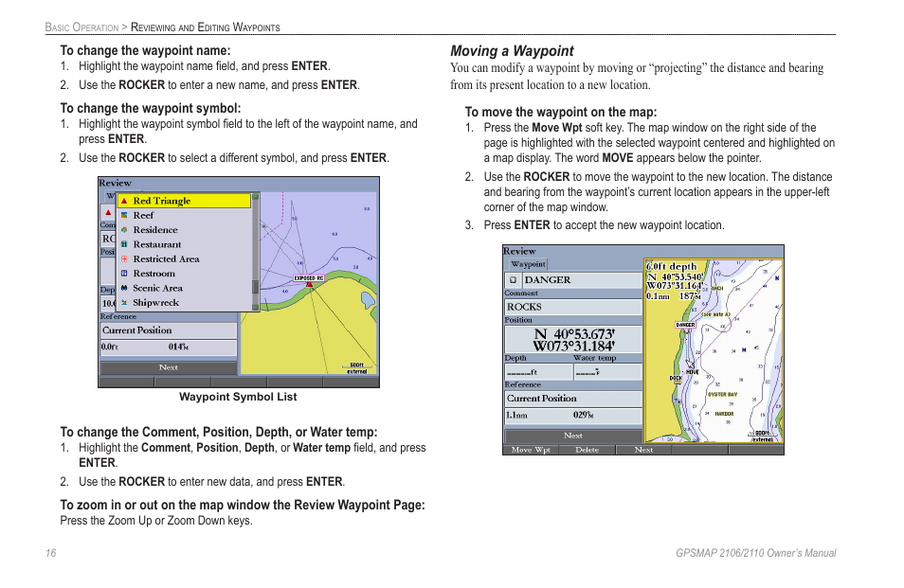Click the symbol field left of DANGER name
The height and width of the screenshot is (588, 904).
coord(513,280)
